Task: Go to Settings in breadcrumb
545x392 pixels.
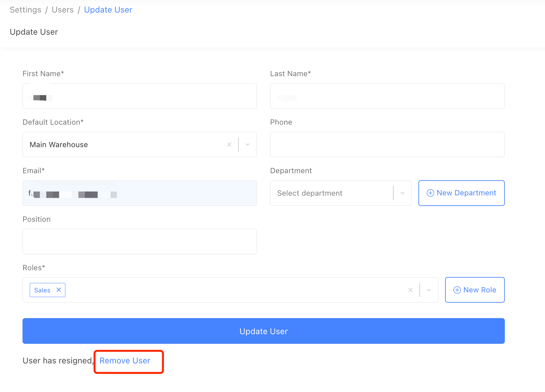Action: coord(25,10)
